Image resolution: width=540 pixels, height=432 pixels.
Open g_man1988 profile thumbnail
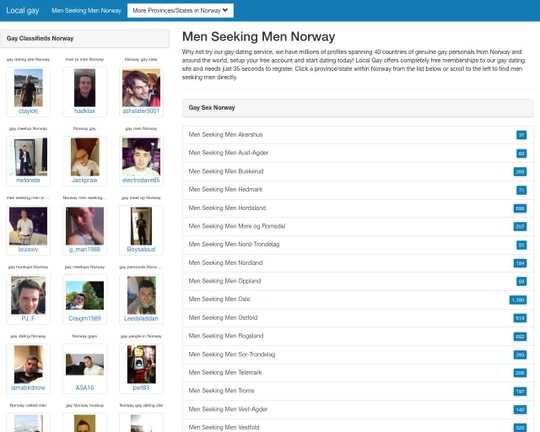85,226
